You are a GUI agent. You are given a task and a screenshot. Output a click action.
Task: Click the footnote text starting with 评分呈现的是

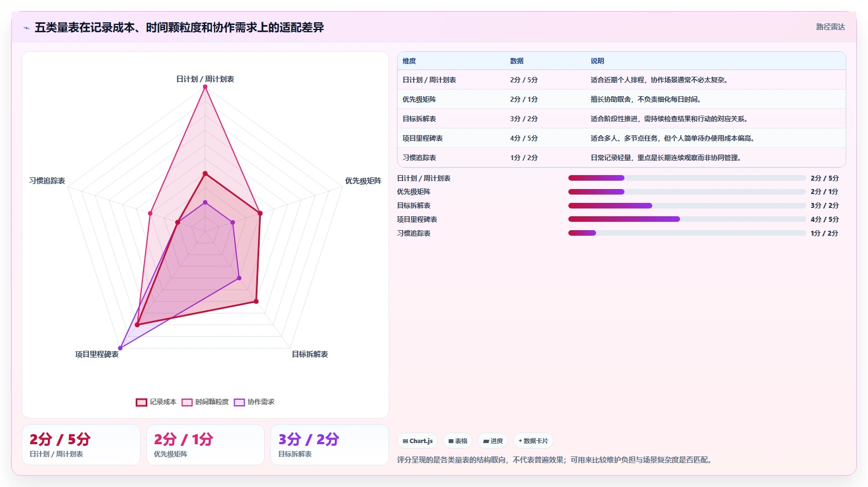point(555,460)
